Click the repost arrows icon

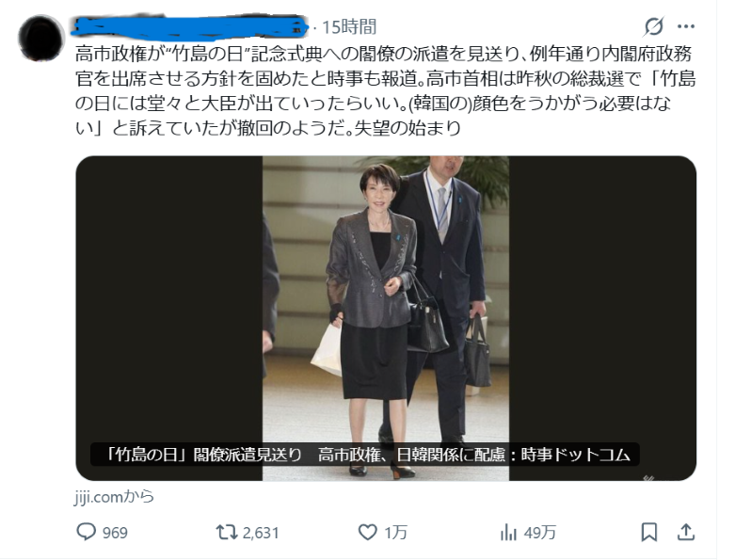[x=227, y=532]
